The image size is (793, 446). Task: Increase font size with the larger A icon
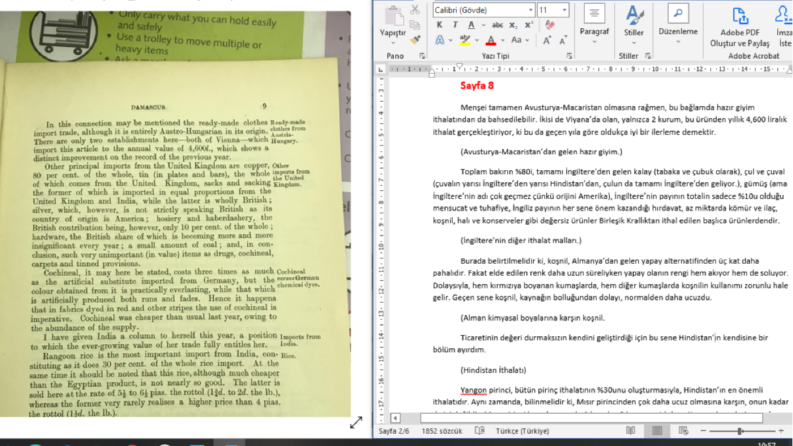pos(547,40)
